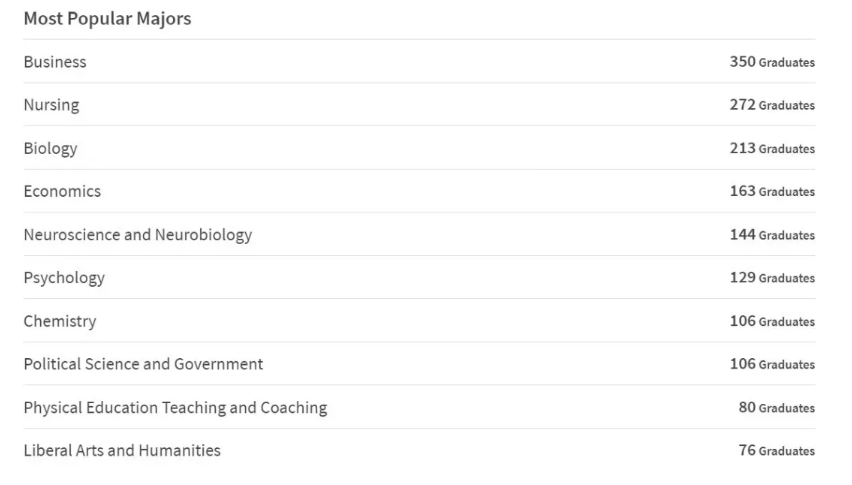Click the 350 Graduates count
The width and height of the screenshot is (852, 485).
[772, 62]
